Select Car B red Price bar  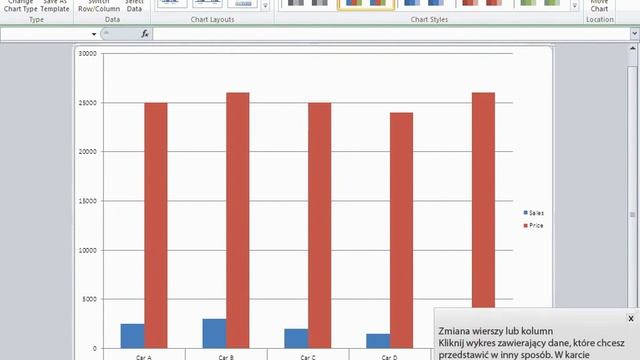238,220
